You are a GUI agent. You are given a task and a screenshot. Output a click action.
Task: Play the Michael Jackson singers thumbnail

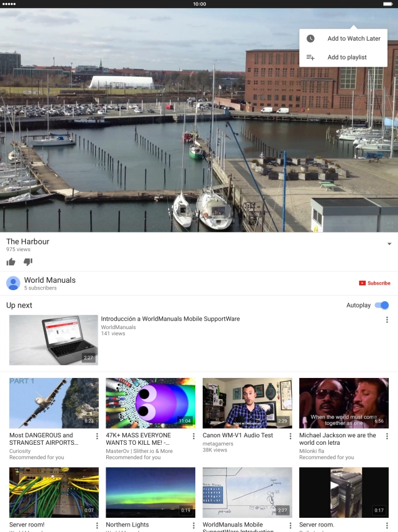(344, 403)
